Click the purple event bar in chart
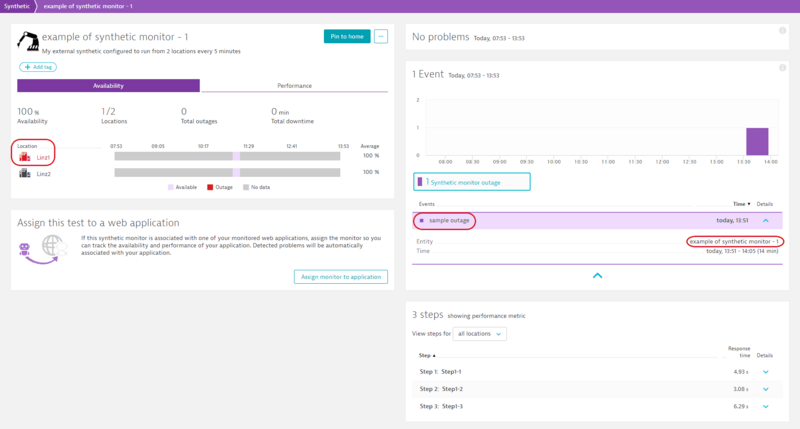 (757, 141)
